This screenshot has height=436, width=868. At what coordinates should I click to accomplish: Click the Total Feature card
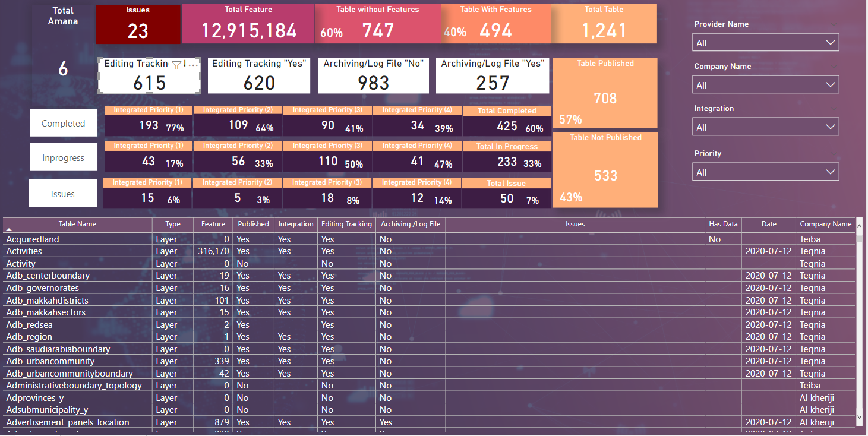click(x=248, y=24)
